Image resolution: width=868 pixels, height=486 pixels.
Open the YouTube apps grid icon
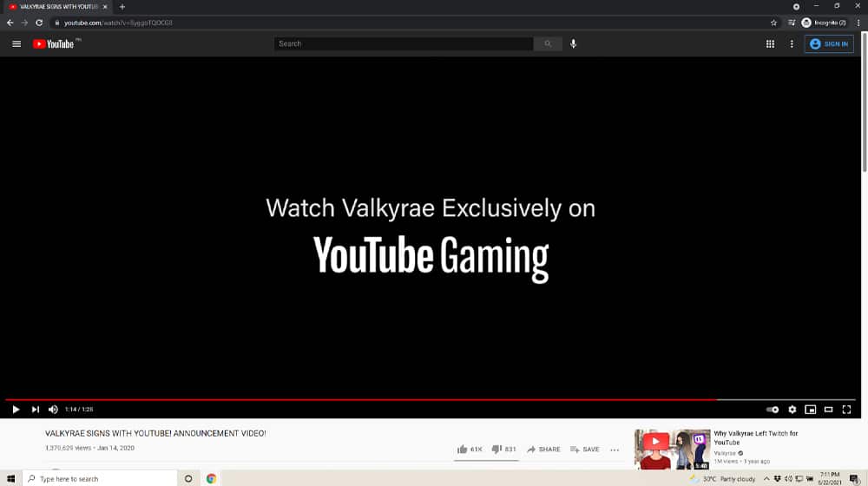click(x=770, y=43)
